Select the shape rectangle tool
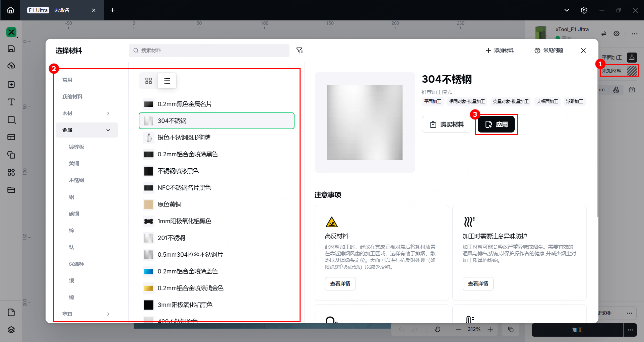 pos(11,120)
